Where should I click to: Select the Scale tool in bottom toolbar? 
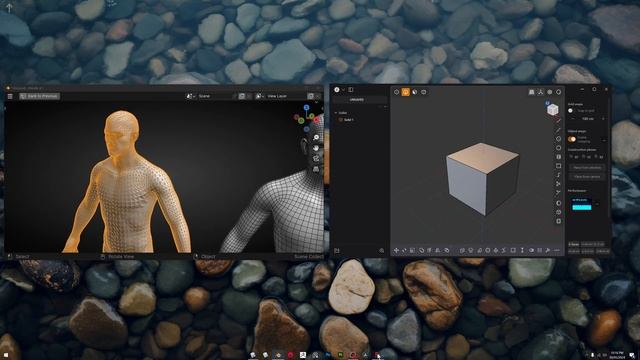[412, 250]
